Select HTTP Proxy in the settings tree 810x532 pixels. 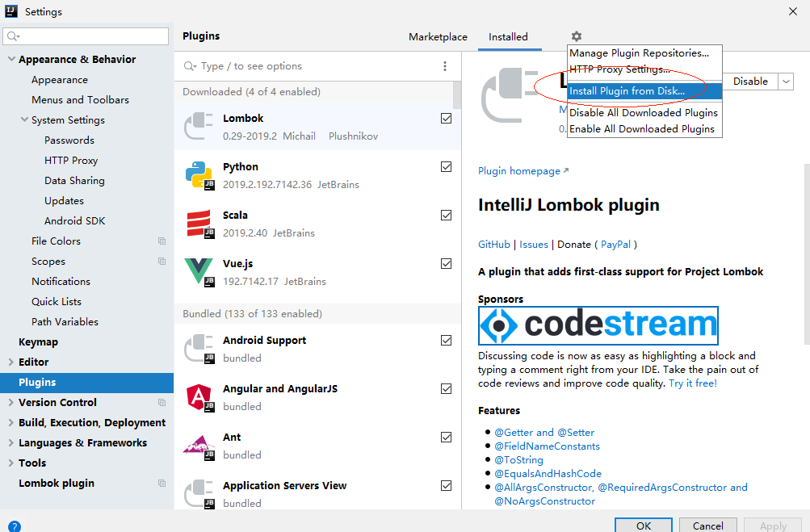click(x=71, y=160)
